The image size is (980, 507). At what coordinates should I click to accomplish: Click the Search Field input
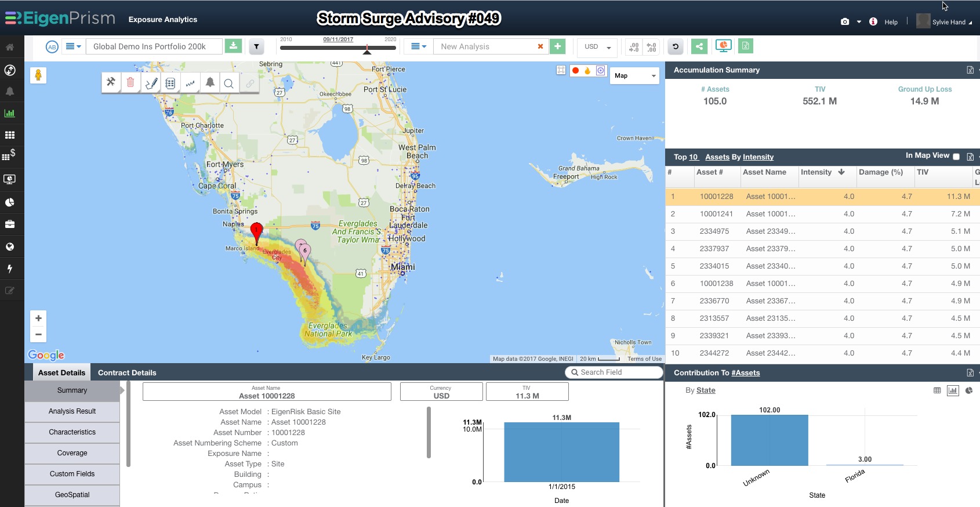point(614,372)
